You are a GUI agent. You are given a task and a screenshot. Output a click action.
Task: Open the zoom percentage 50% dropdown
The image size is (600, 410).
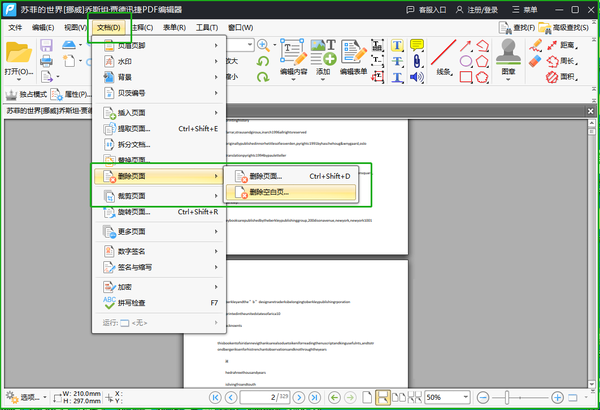point(465,397)
